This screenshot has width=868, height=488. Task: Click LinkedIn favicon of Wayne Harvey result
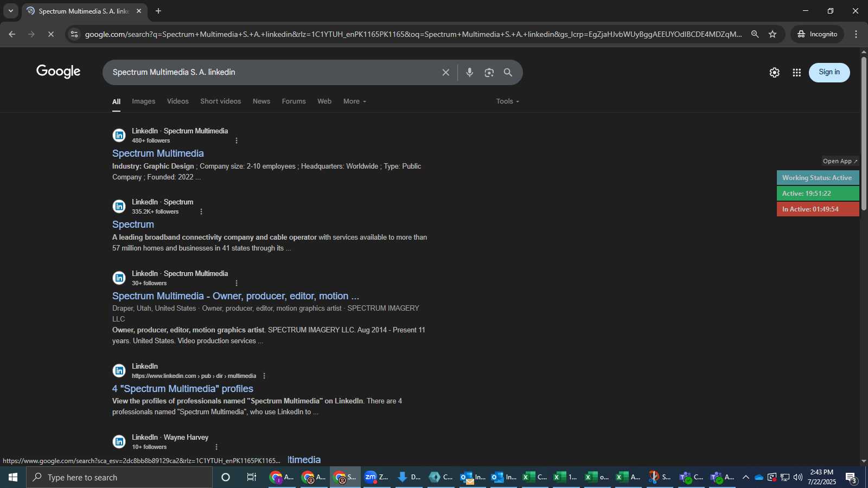tap(119, 441)
